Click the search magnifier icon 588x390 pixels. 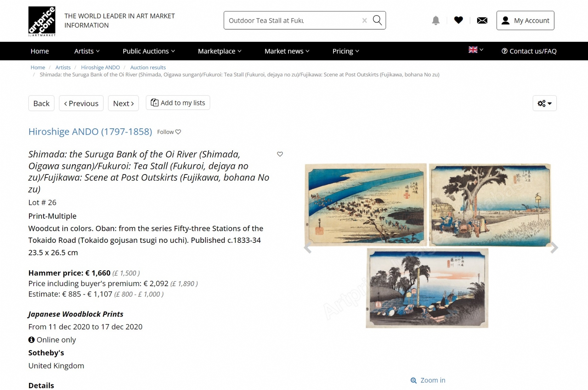[x=377, y=20]
